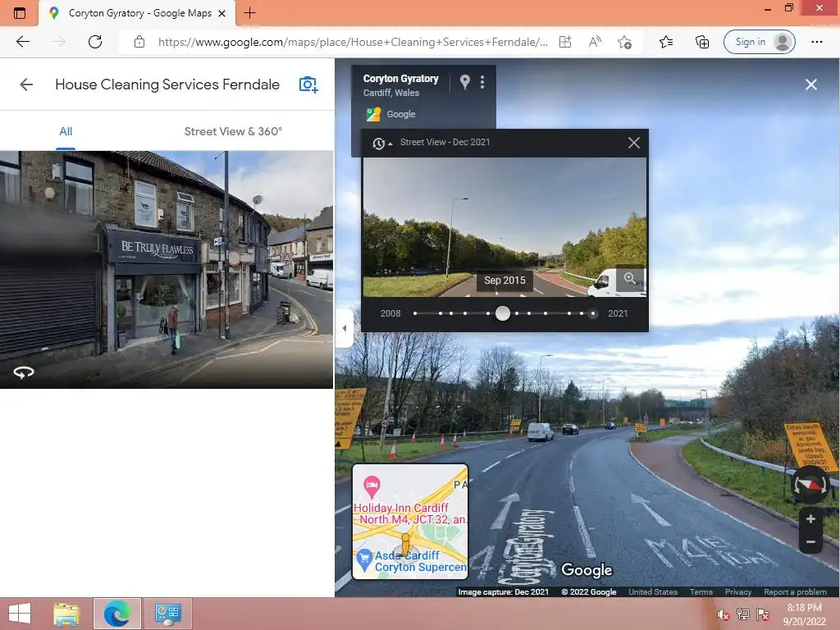Collapse the side panel arrow

pyautogui.click(x=344, y=328)
